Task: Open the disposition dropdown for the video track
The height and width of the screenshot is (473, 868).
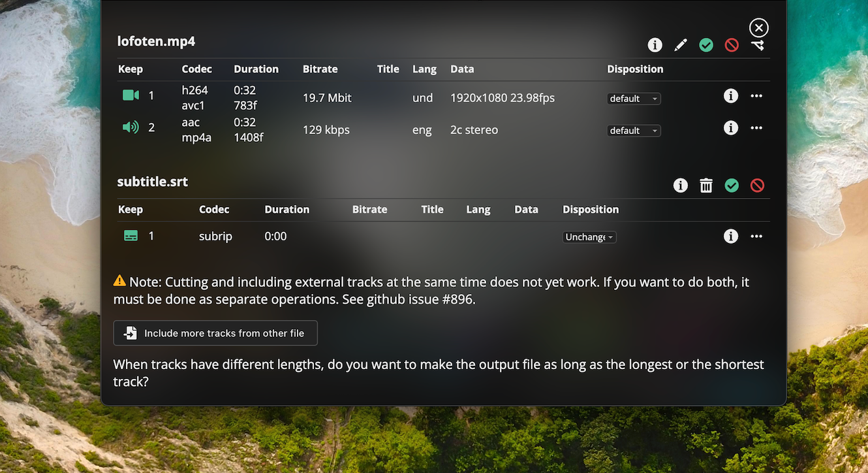Action: 634,99
